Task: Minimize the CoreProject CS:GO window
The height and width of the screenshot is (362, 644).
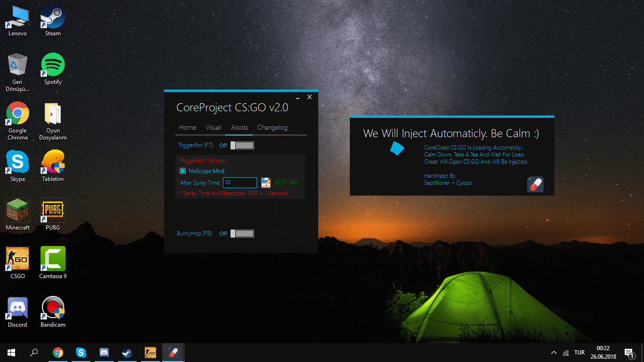Action: pyautogui.click(x=298, y=97)
